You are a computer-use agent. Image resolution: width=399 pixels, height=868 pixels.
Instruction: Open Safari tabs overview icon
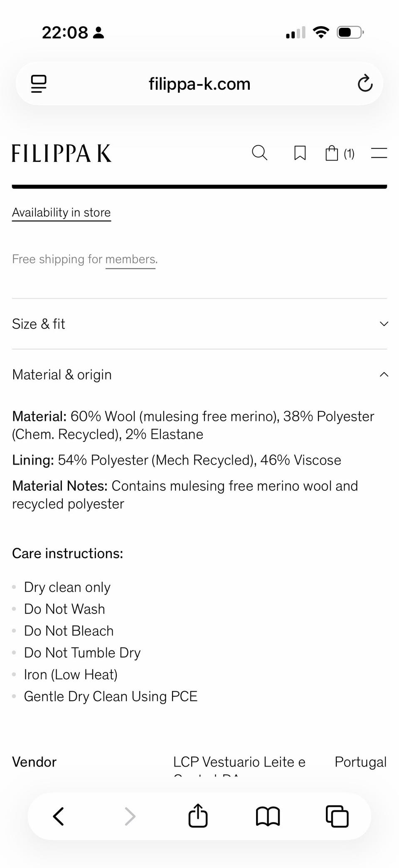click(337, 816)
